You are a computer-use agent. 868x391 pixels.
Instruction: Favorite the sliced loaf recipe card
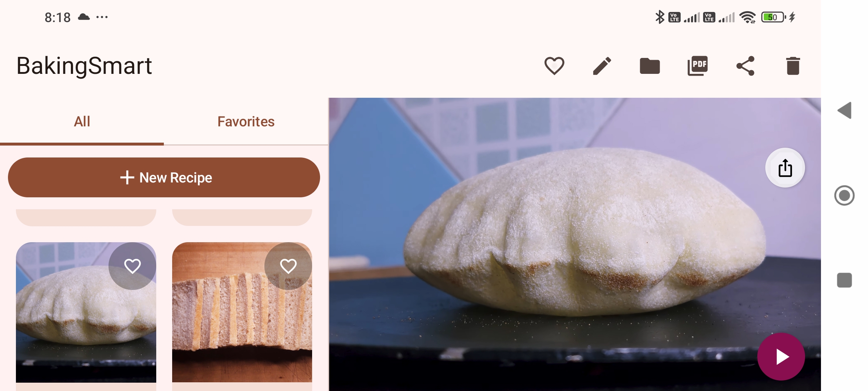point(288,266)
